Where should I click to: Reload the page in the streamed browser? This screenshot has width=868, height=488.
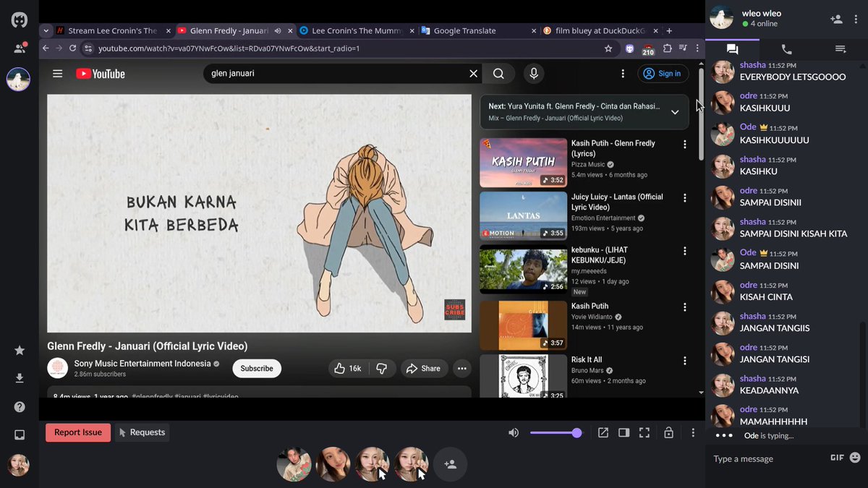click(73, 48)
